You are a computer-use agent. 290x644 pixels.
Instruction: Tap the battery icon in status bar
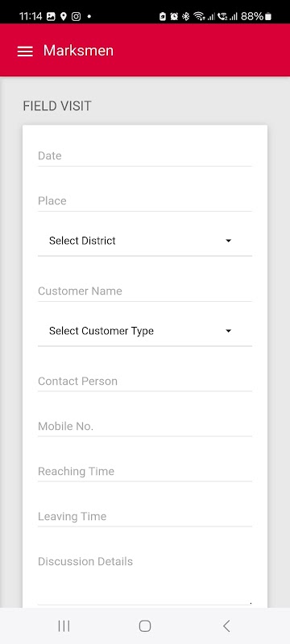point(268,16)
